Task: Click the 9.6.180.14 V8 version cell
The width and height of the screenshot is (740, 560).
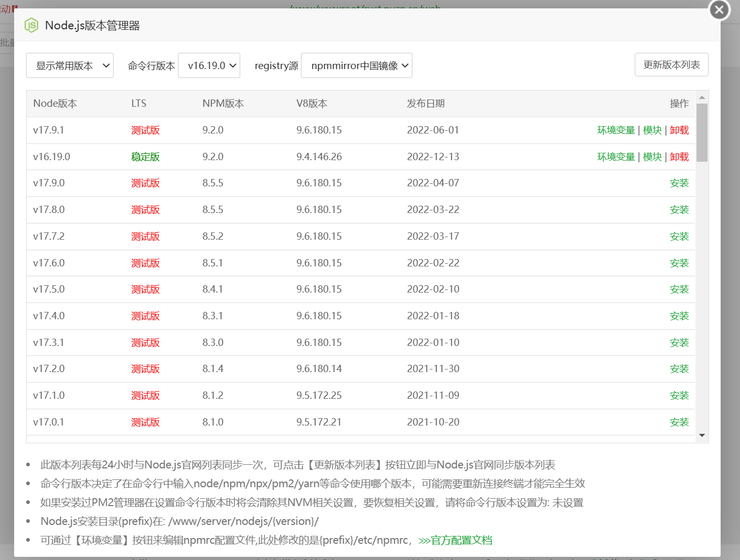Action: tap(319, 369)
